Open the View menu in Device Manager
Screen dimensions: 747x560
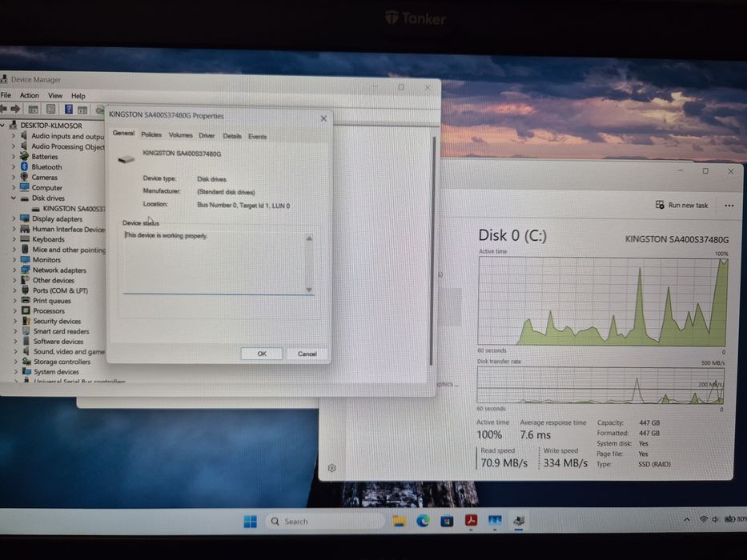(x=54, y=95)
